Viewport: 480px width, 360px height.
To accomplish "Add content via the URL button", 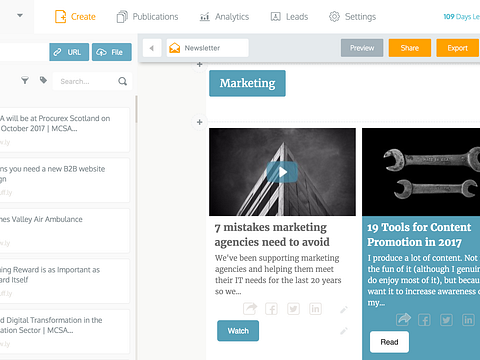I will pyautogui.click(x=69, y=52).
